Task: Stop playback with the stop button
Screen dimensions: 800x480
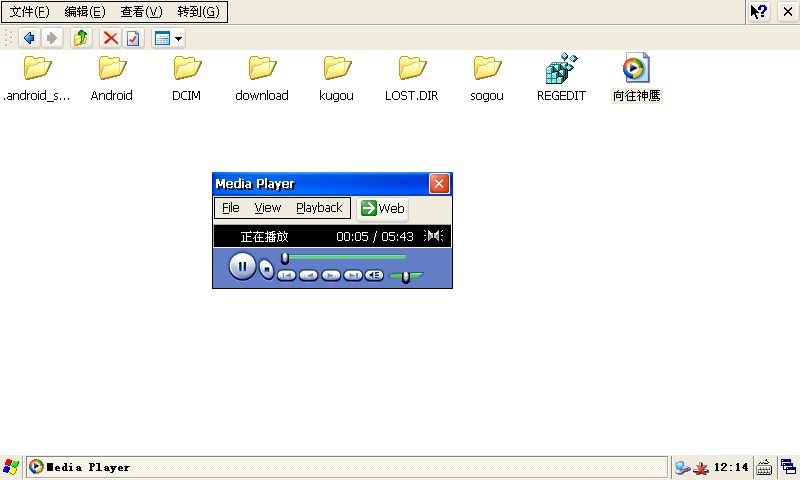Action: pos(266,269)
